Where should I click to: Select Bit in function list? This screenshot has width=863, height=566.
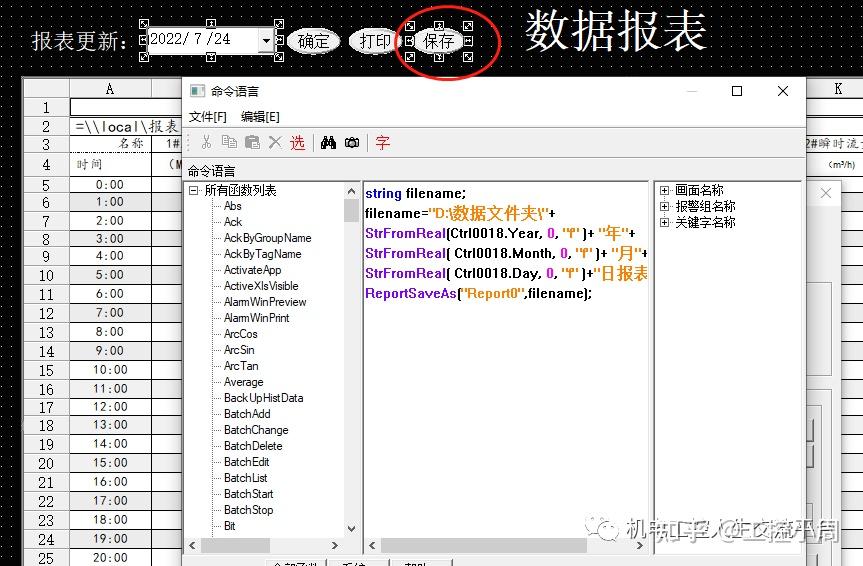pos(230,525)
